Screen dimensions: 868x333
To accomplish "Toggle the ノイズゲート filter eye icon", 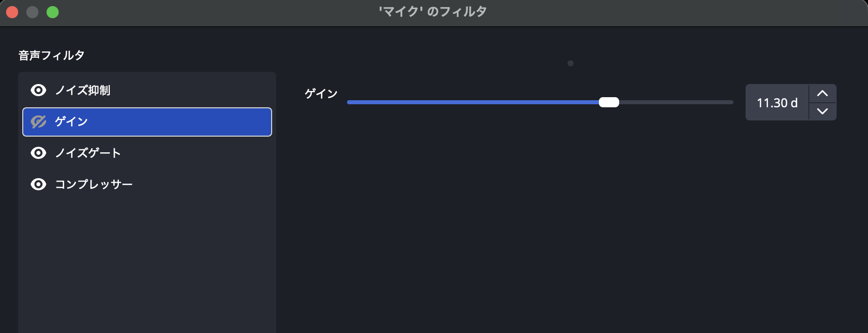I will click(38, 153).
